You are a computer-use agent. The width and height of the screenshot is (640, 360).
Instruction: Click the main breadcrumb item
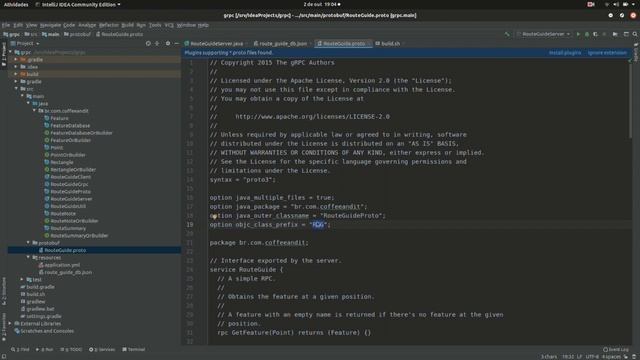50,34
